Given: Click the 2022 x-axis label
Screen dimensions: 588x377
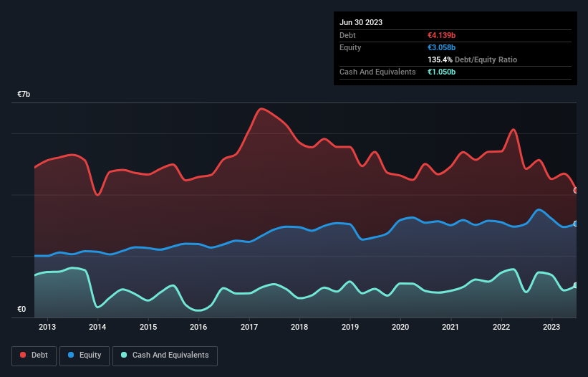Looking at the screenshot, I should click(x=501, y=327).
